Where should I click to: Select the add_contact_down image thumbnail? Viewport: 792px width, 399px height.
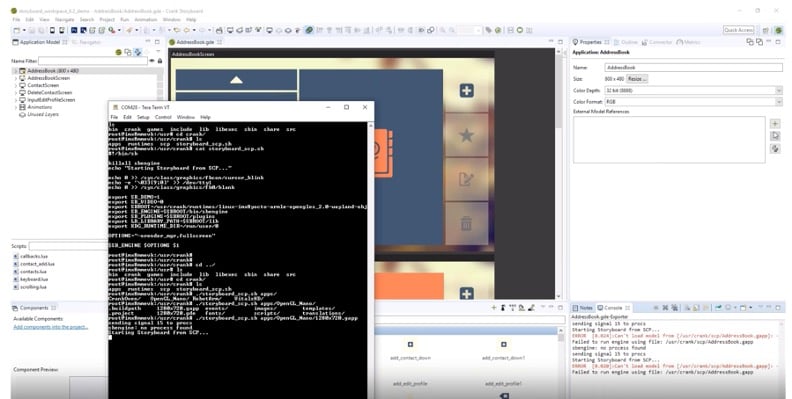pos(410,344)
